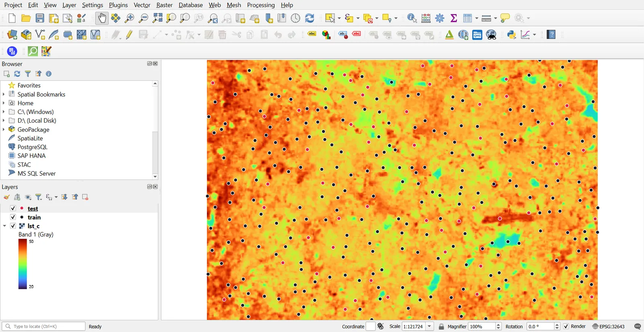Screen dimensions: 644x332
Task: Select the Zoom Out magnifier tool
Action: (143, 18)
